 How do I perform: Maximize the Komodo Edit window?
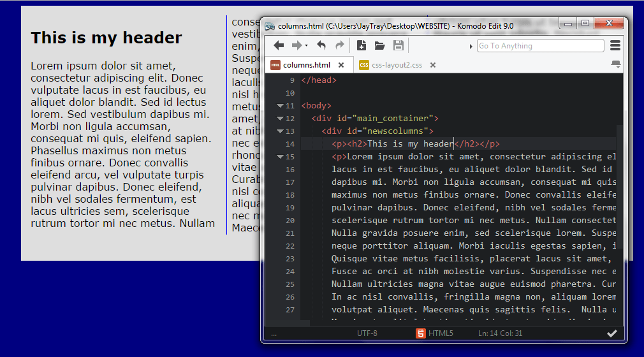585,24
